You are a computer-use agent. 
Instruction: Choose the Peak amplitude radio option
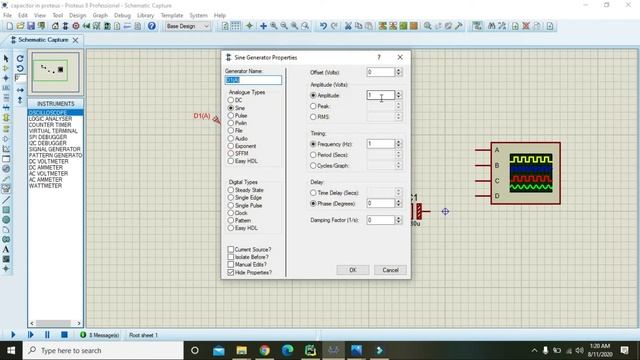click(x=313, y=106)
